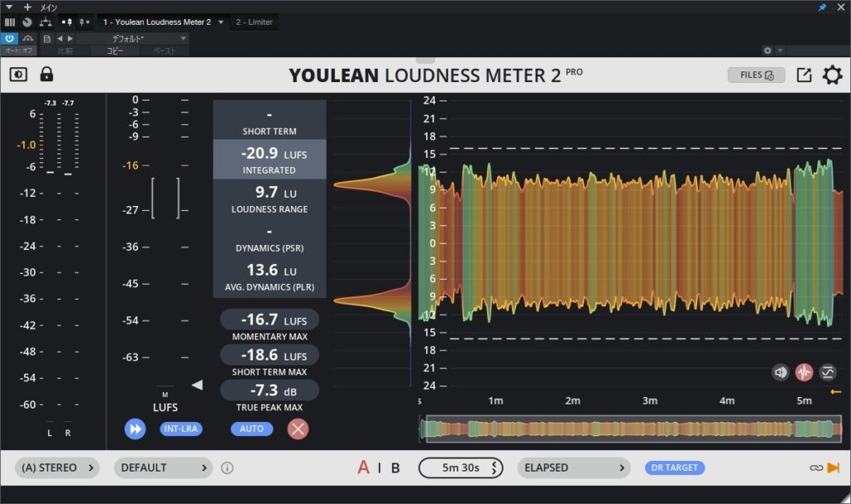Click the 9.7 LU LOUDNESS RANGE readout
The height and width of the screenshot is (504, 851).
(269, 198)
